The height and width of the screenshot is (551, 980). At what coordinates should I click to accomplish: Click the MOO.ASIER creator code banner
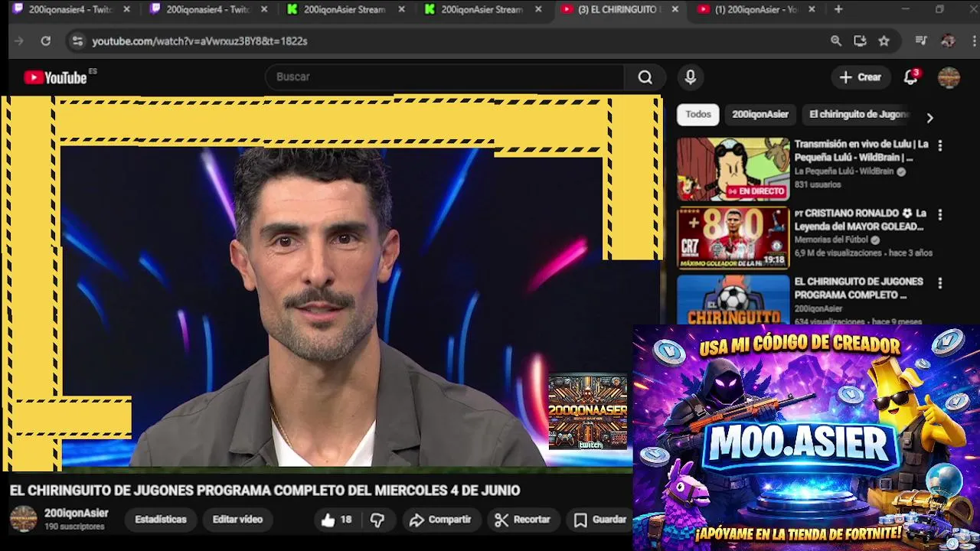tap(806, 437)
